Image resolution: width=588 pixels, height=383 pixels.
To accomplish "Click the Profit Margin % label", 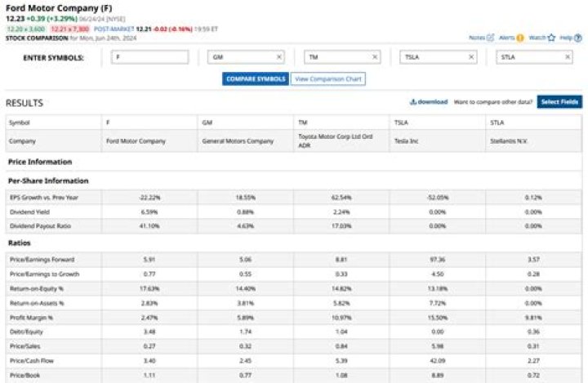I will tap(31, 318).
